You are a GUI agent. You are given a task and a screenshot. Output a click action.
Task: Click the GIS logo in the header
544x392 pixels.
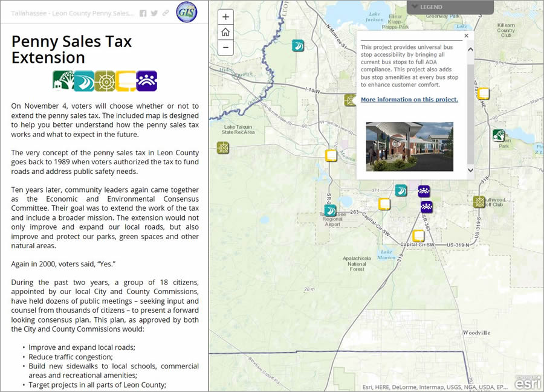tap(186, 12)
